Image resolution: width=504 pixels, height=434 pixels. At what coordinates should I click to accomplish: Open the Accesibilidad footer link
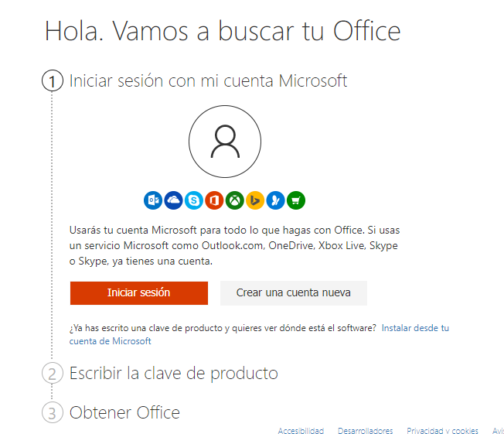click(x=301, y=430)
